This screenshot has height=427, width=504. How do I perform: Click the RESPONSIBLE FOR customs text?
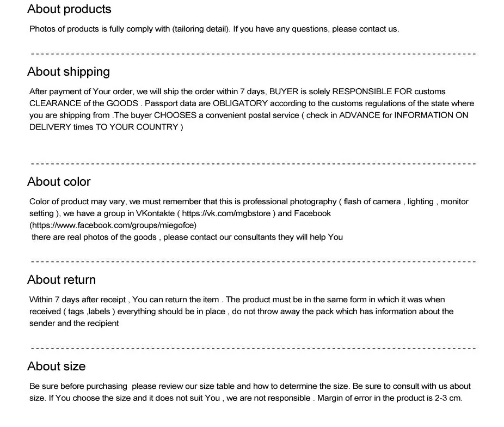[389, 91]
